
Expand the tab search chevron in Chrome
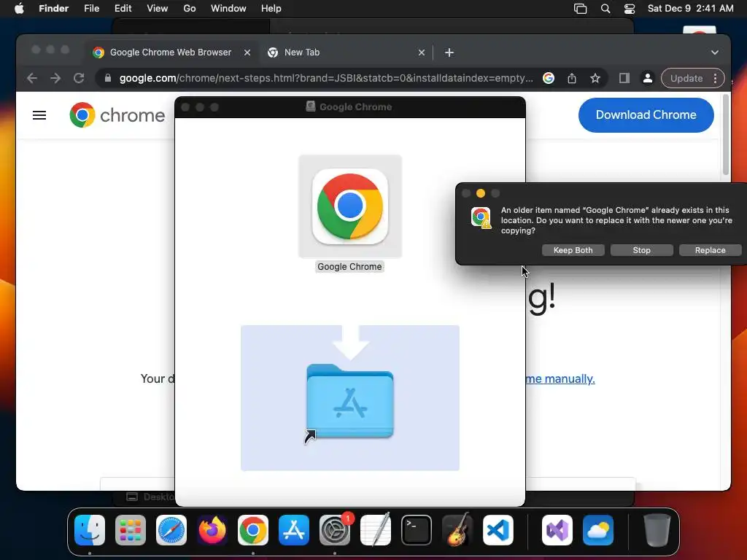(x=715, y=52)
